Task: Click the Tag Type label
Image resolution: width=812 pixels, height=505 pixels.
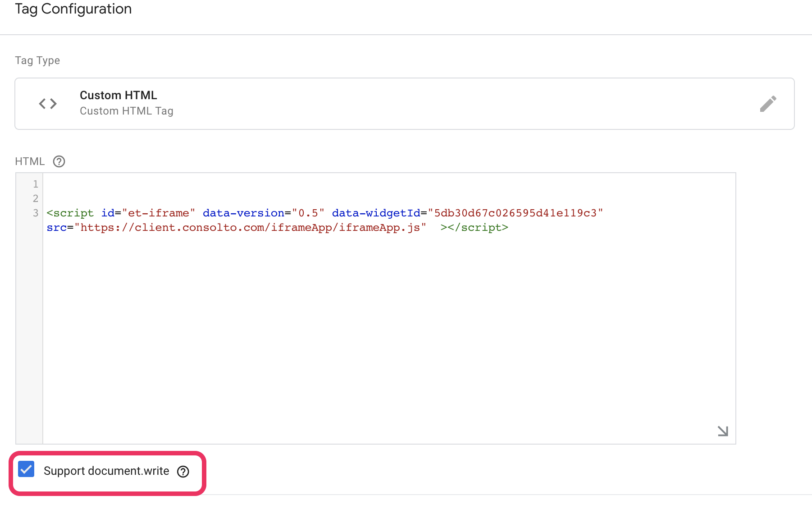Action: (37, 60)
